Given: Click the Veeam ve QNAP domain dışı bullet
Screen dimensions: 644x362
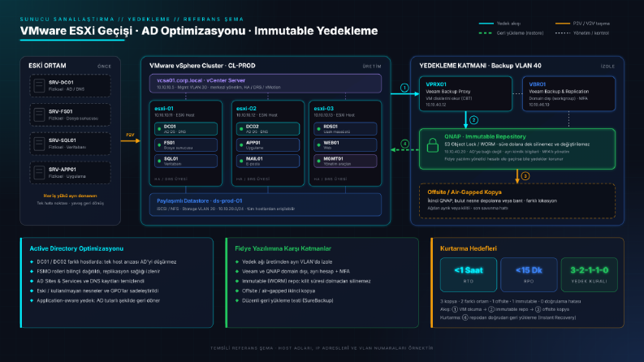Looking at the screenshot, I should pyautogui.click(x=293, y=271).
